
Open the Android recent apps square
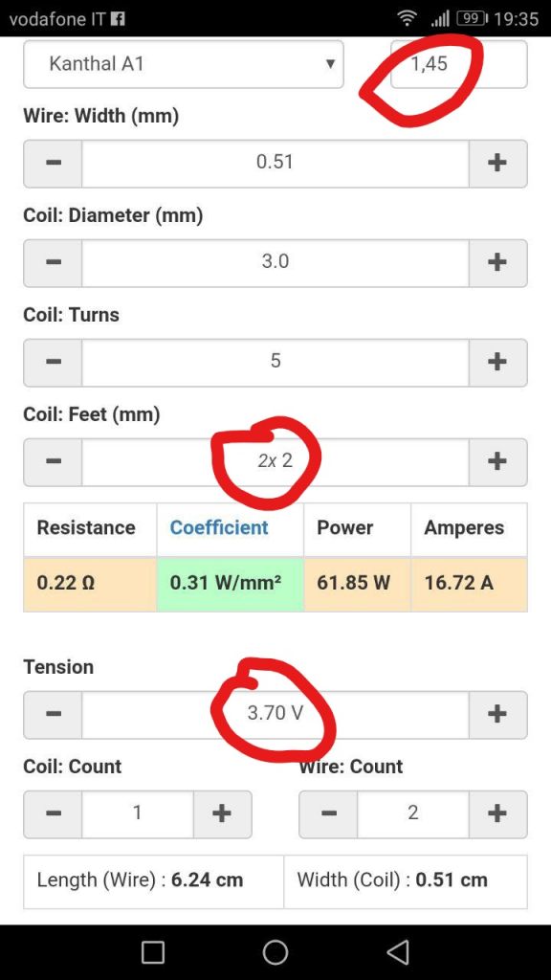click(153, 952)
